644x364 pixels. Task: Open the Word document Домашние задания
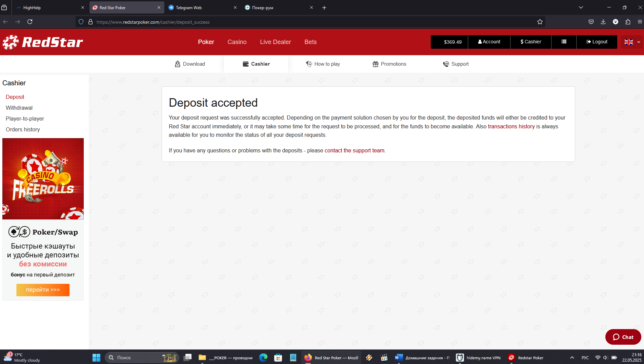tap(422, 358)
